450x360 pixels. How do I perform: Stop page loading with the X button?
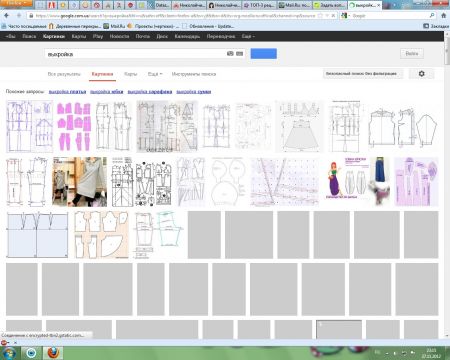pyautogui.click(x=333, y=15)
